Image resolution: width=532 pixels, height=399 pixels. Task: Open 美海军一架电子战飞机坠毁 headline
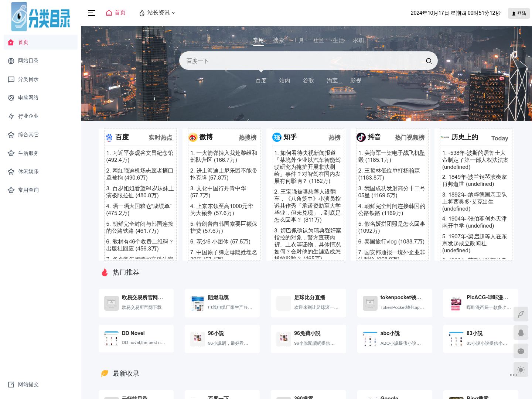click(392, 156)
